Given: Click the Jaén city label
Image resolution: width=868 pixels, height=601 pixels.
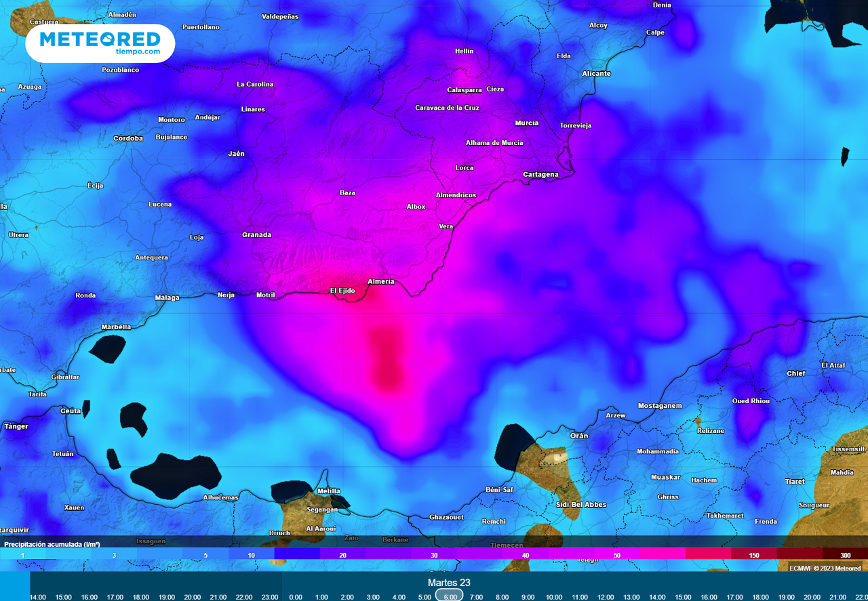Looking at the screenshot, I should [236, 154].
